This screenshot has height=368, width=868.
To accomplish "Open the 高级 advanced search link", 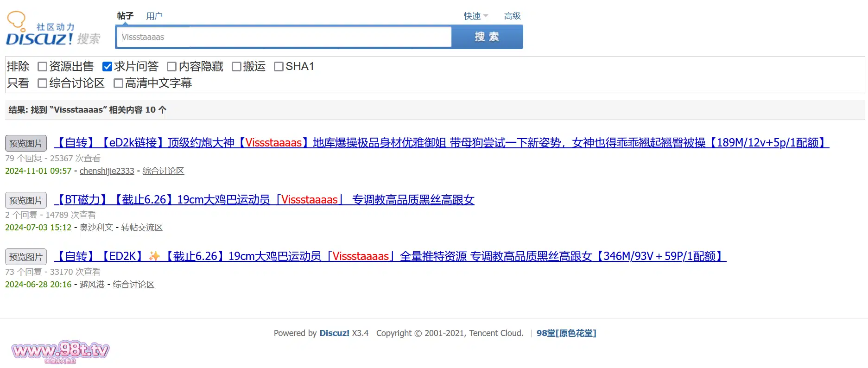I will [x=513, y=16].
